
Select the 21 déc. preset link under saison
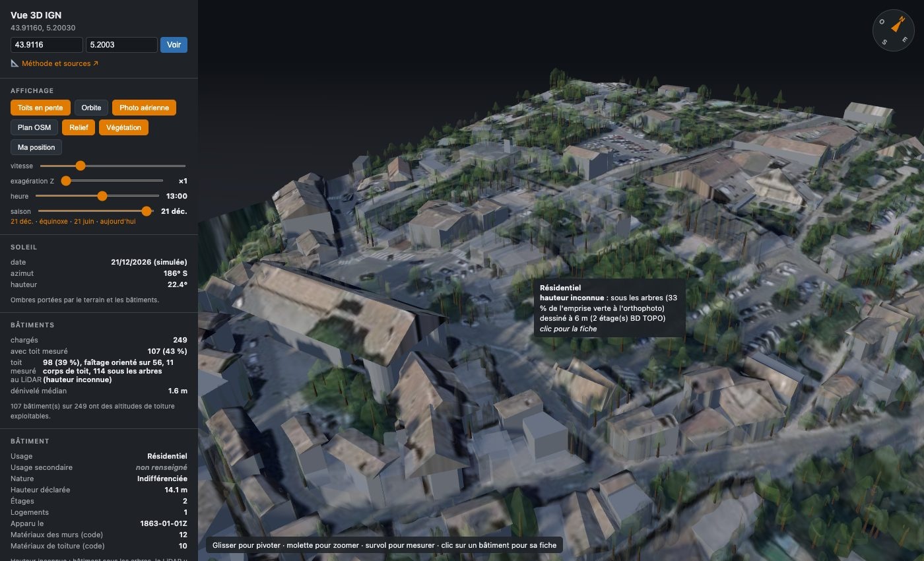(20, 222)
